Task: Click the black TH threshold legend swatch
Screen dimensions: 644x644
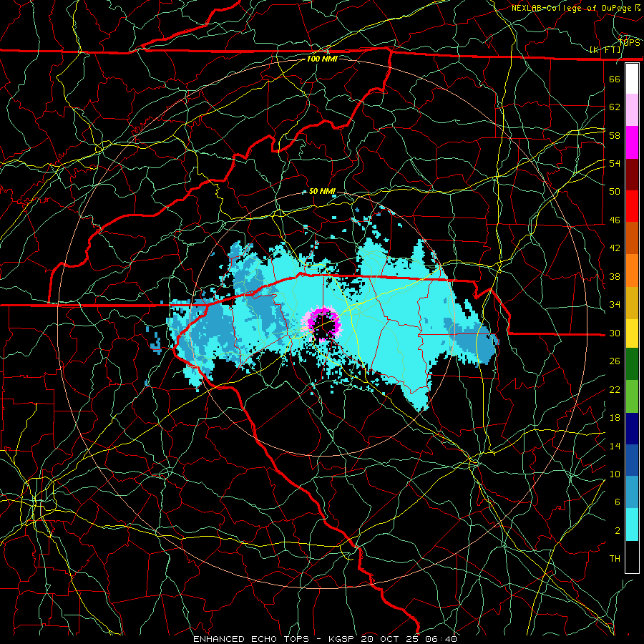Action: click(x=632, y=557)
